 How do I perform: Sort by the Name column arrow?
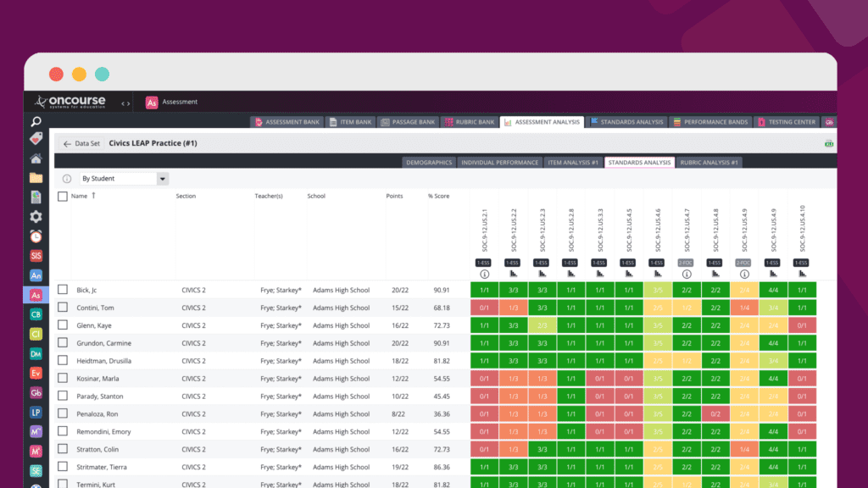(93, 196)
